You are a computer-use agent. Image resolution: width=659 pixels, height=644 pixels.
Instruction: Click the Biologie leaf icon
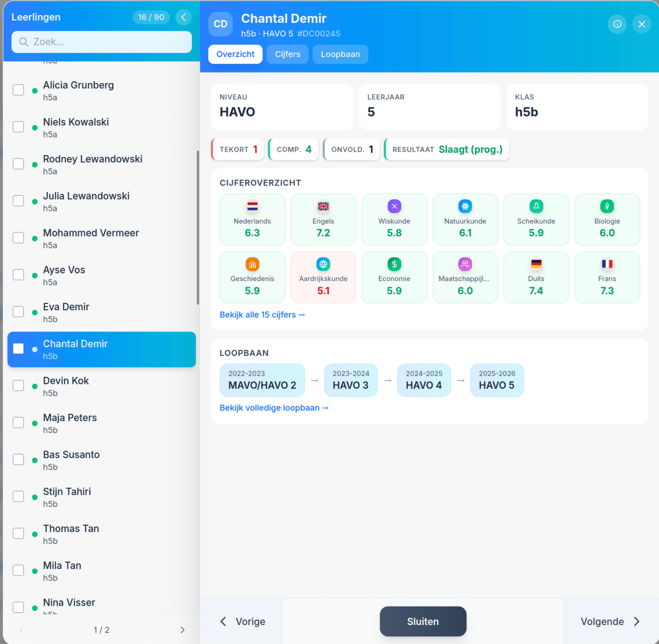[x=607, y=207]
